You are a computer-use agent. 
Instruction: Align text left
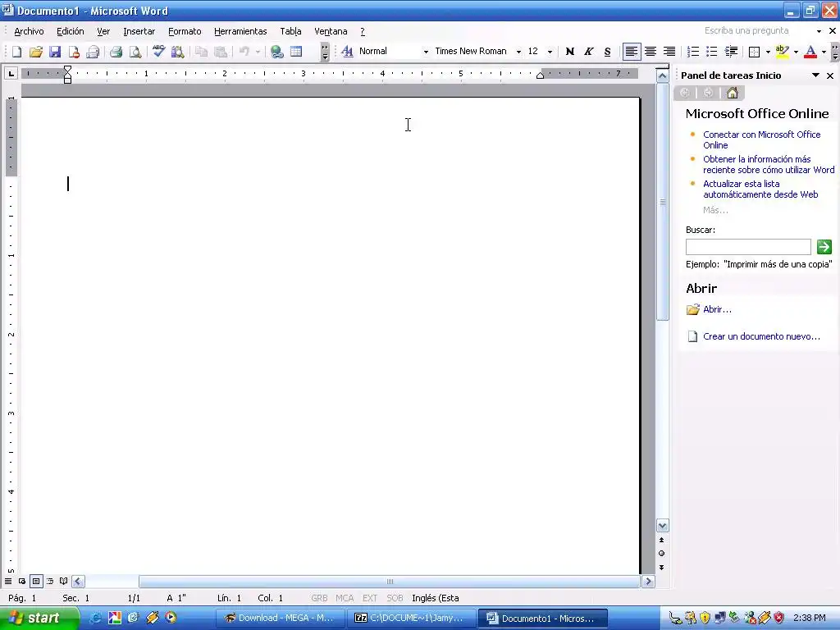pos(632,52)
